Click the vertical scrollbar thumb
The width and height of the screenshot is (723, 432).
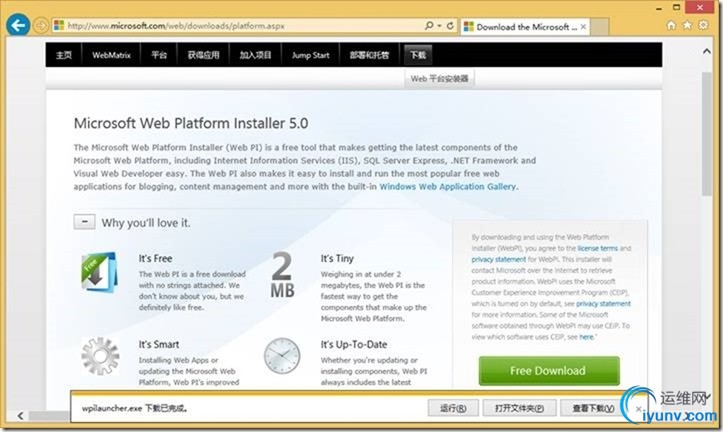coord(706,134)
